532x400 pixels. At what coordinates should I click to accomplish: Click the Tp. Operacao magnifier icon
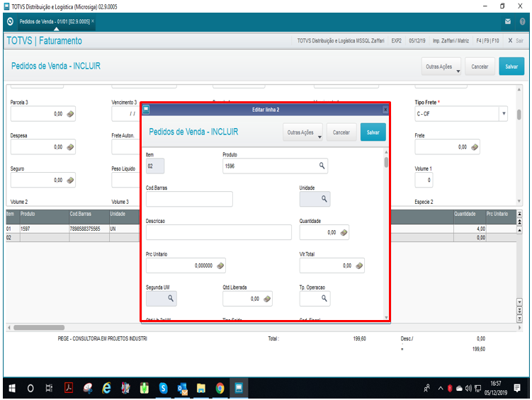pyautogui.click(x=322, y=299)
